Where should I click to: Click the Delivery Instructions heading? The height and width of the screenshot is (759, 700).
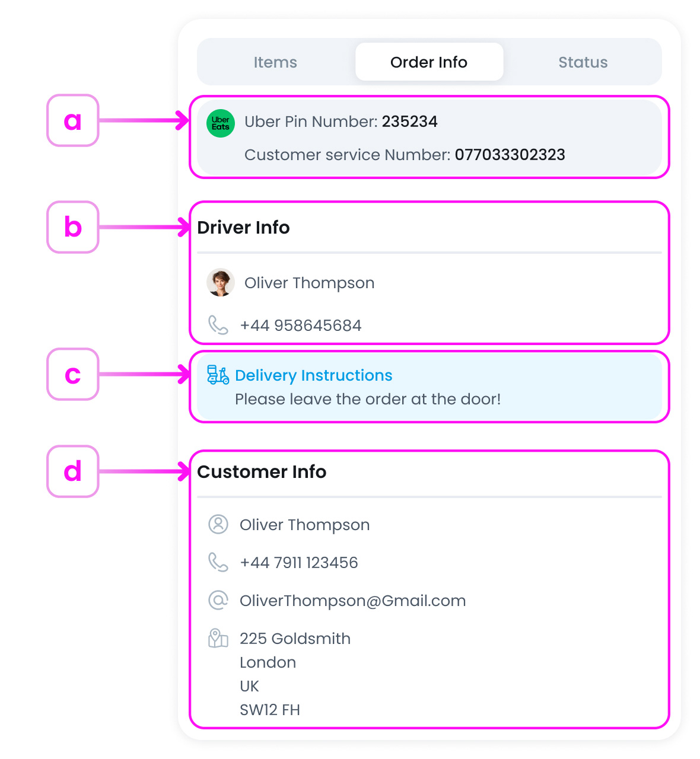313,375
